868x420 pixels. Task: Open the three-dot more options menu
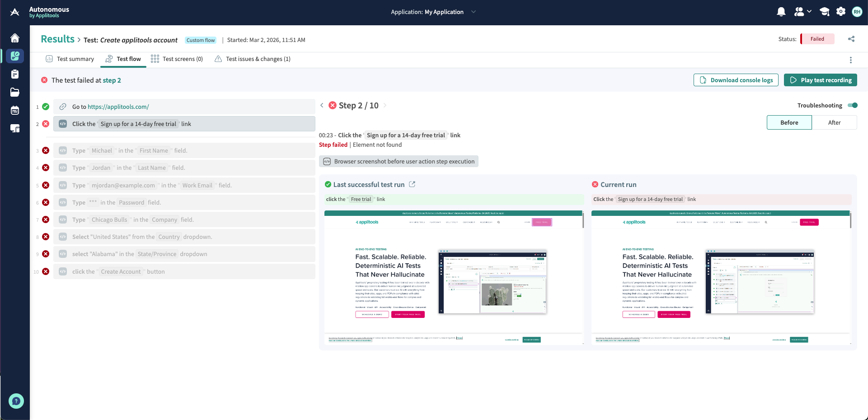coord(850,60)
